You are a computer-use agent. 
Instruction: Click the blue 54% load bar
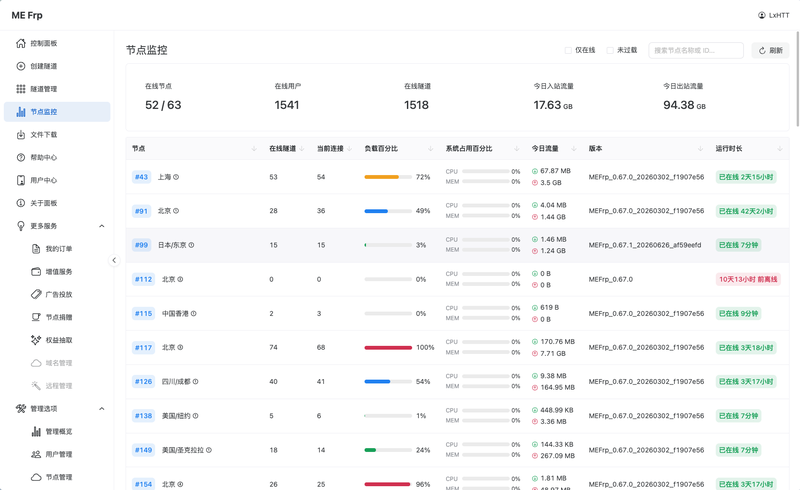pyautogui.click(x=388, y=382)
